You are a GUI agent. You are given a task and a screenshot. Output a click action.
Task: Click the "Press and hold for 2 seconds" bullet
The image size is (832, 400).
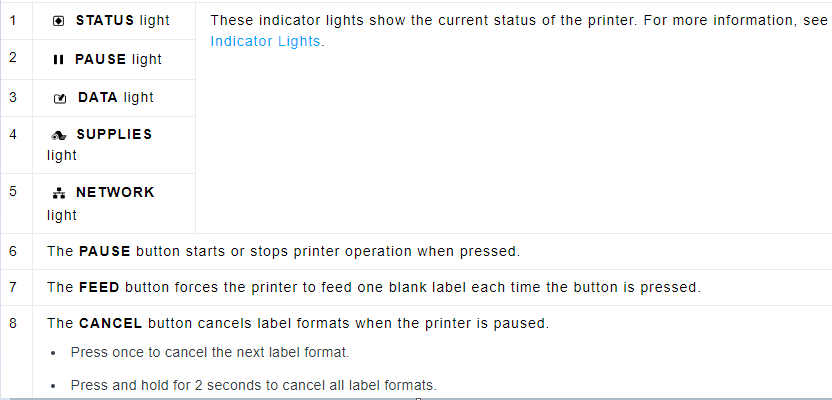pos(254,385)
